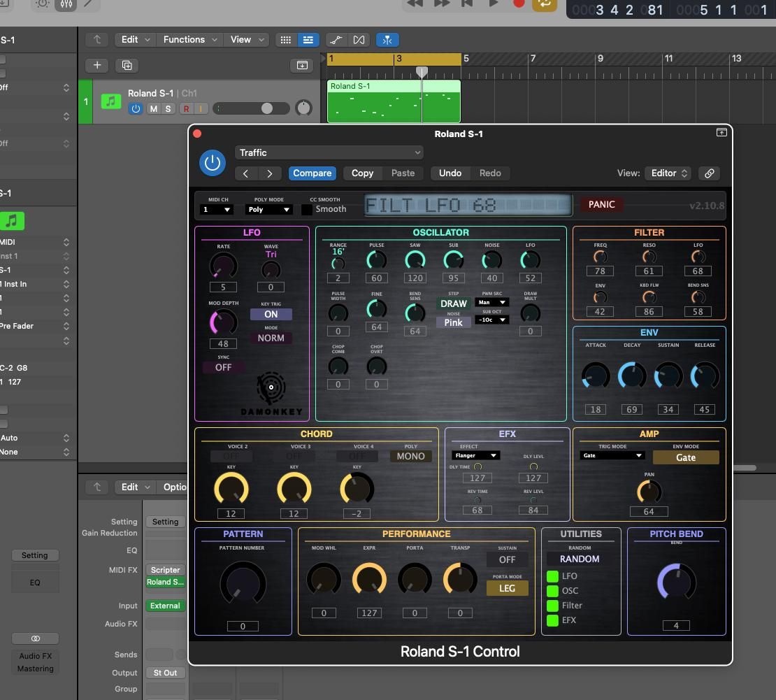The height and width of the screenshot is (700, 776).
Task: Toggle random Filter green checkbox
Action: coord(552,606)
